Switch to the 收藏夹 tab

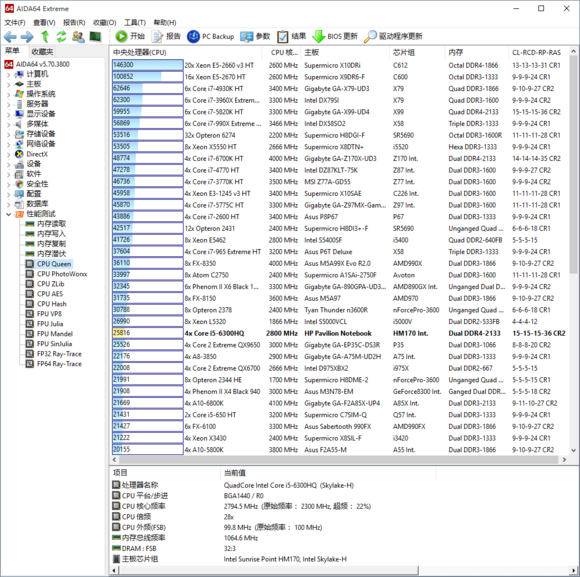pyautogui.click(x=42, y=51)
